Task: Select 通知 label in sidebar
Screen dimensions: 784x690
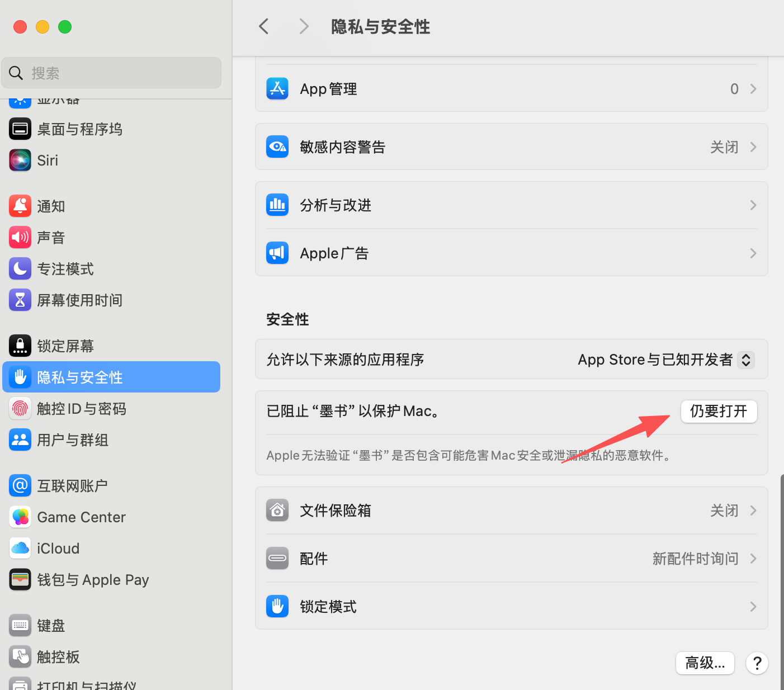Action: click(x=51, y=206)
